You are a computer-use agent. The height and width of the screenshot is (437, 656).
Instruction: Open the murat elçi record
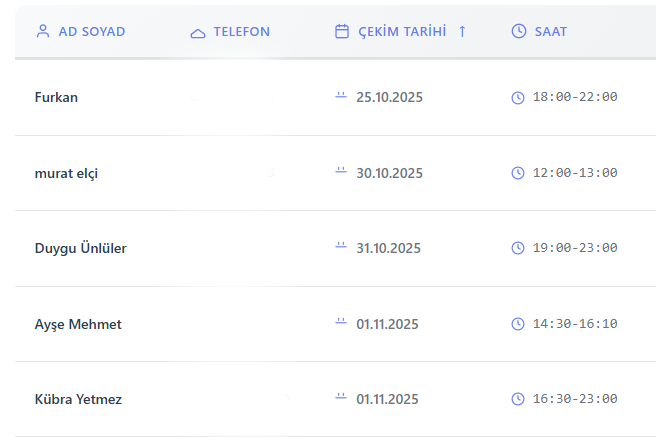click(66, 173)
